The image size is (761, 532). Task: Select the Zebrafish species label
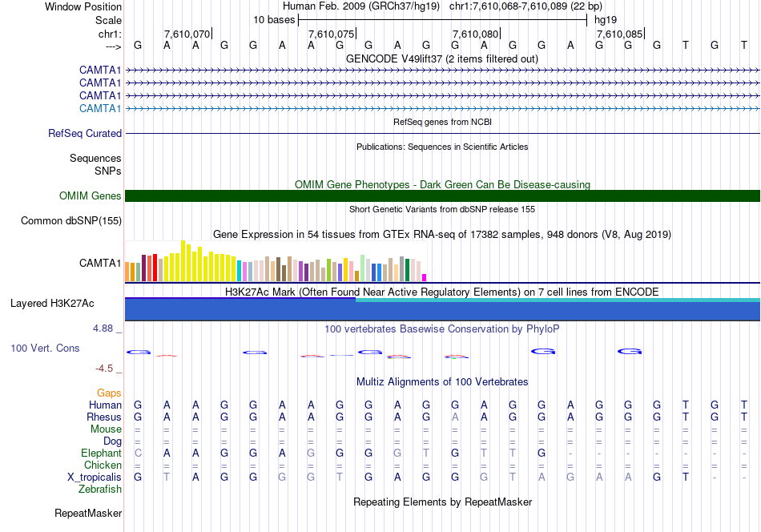click(100, 489)
